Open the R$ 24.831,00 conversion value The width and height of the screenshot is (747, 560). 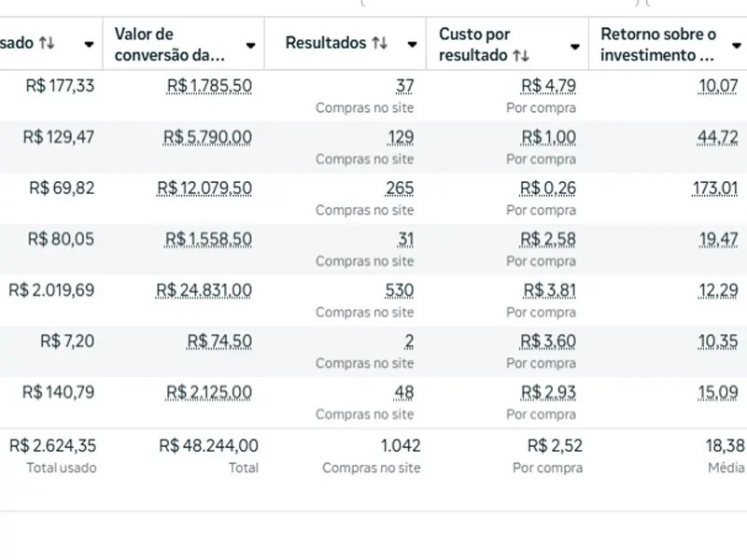tap(204, 290)
